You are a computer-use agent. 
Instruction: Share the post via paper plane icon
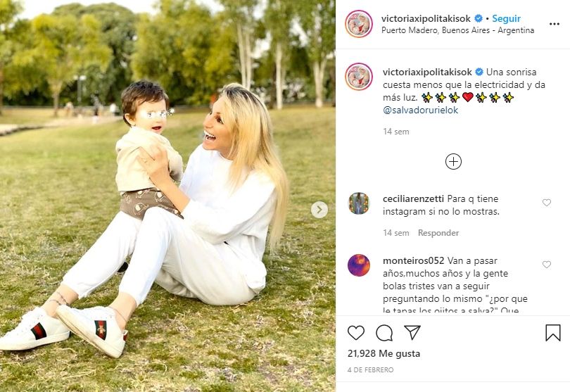point(412,332)
